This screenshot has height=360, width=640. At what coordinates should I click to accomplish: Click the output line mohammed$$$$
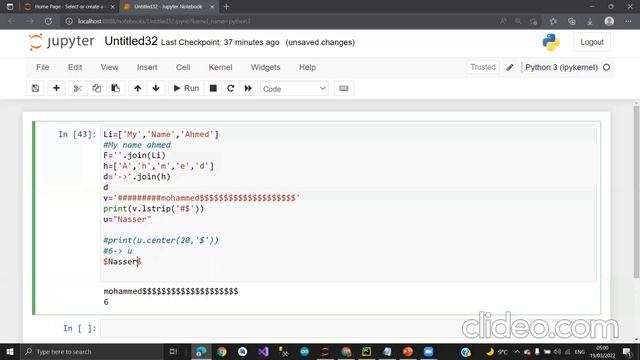point(171,291)
